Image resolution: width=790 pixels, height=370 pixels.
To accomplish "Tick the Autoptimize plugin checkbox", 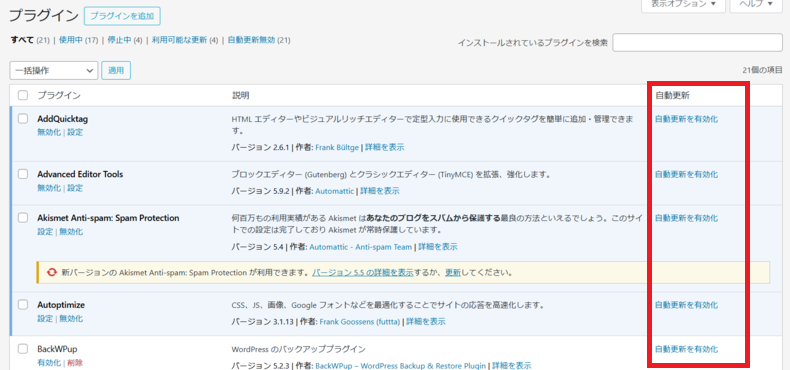I will tap(23, 304).
